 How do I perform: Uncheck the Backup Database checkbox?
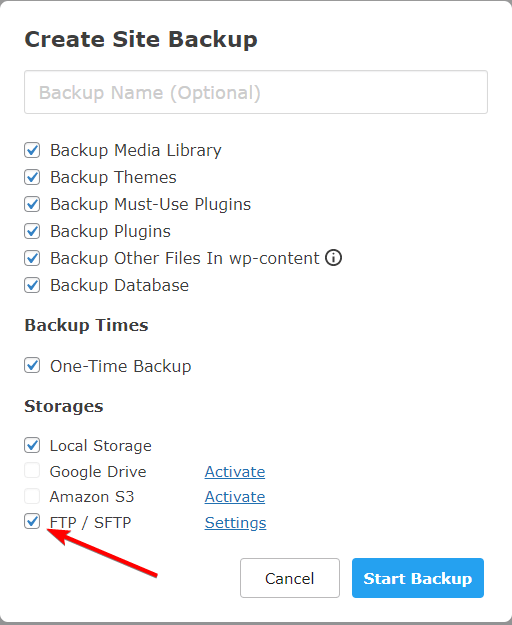(x=32, y=285)
